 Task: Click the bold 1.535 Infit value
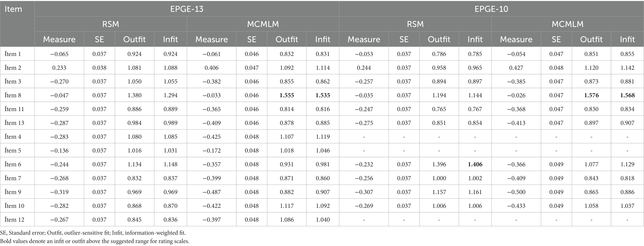pos(323,95)
